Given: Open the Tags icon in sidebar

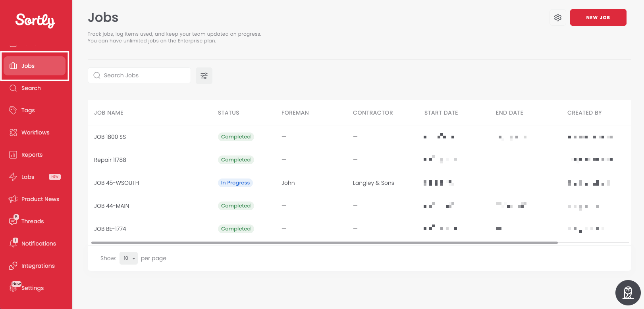Looking at the screenshot, I should 13,110.
